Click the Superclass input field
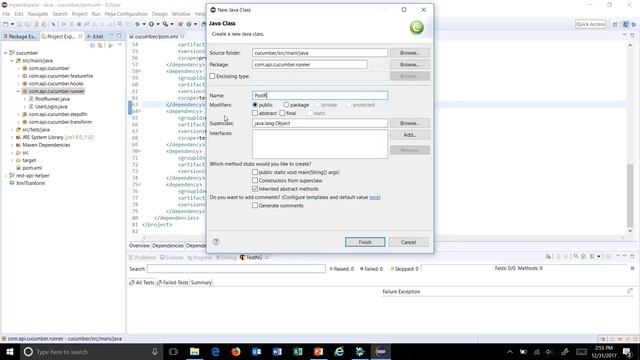The height and width of the screenshot is (360, 640). coord(320,123)
